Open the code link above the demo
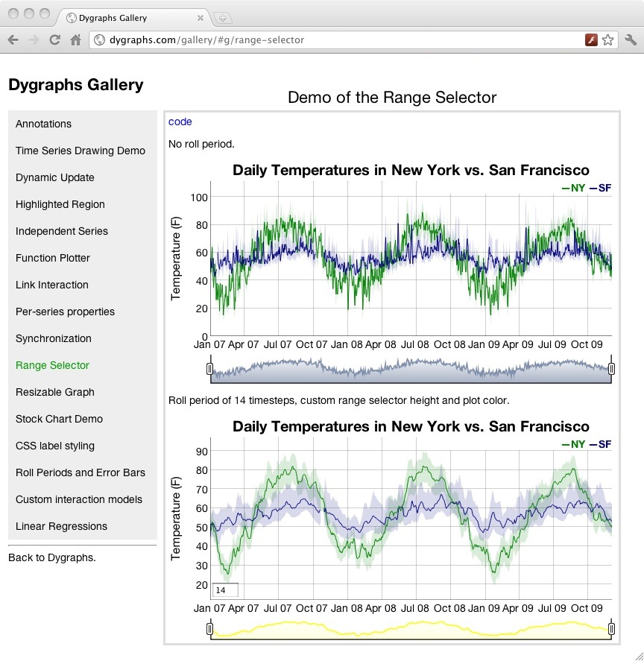The width and height of the screenshot is (644, 661). point(178,121)
